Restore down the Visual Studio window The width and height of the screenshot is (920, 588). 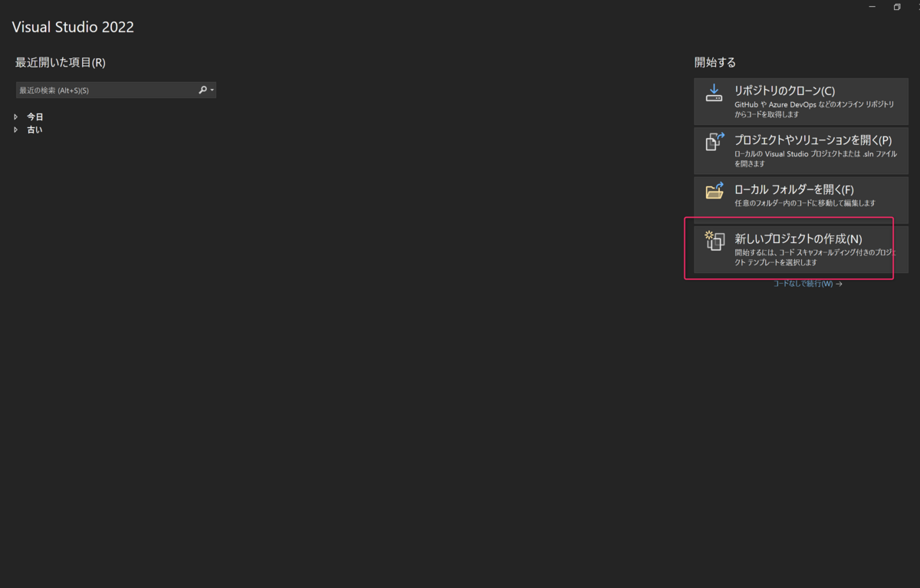coord(896,7)
